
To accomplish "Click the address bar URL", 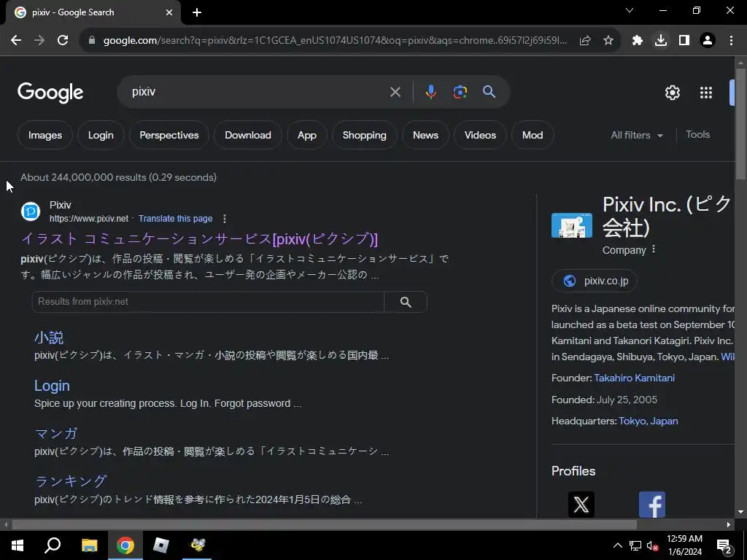I will pyautogui.click(x=335, y=41).
